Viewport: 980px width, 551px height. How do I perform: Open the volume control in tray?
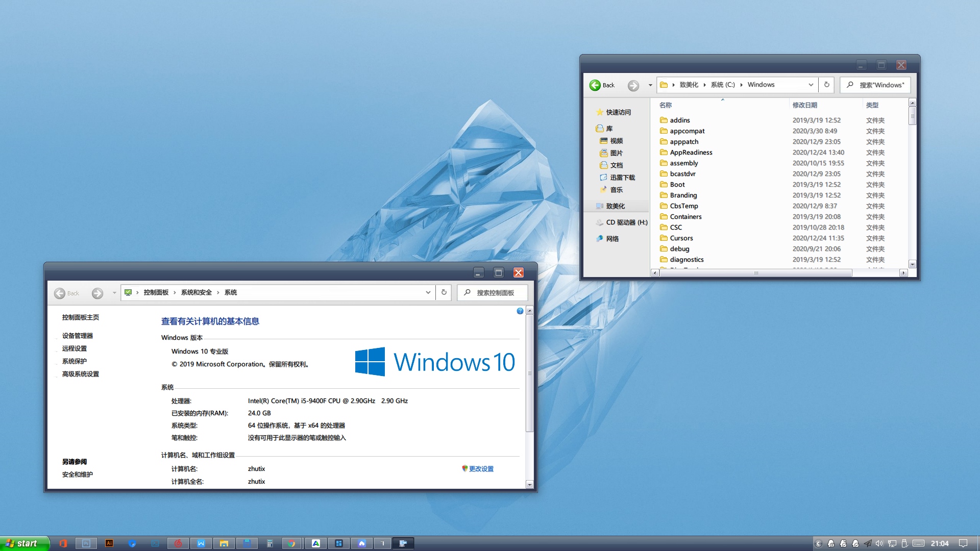pyautogui.click(x=879, y=543)
